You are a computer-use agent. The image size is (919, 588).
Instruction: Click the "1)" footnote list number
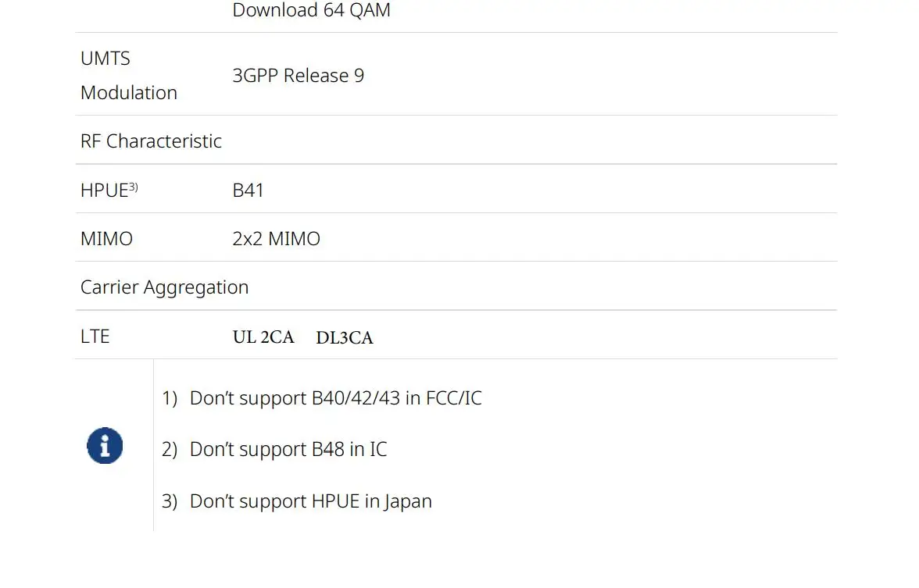(170, 398)
